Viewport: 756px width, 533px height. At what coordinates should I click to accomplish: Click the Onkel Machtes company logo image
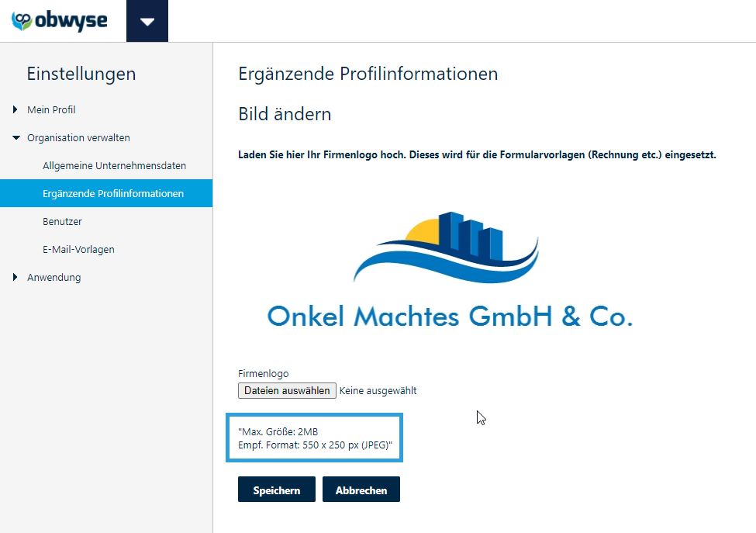(x=450, y=270)
